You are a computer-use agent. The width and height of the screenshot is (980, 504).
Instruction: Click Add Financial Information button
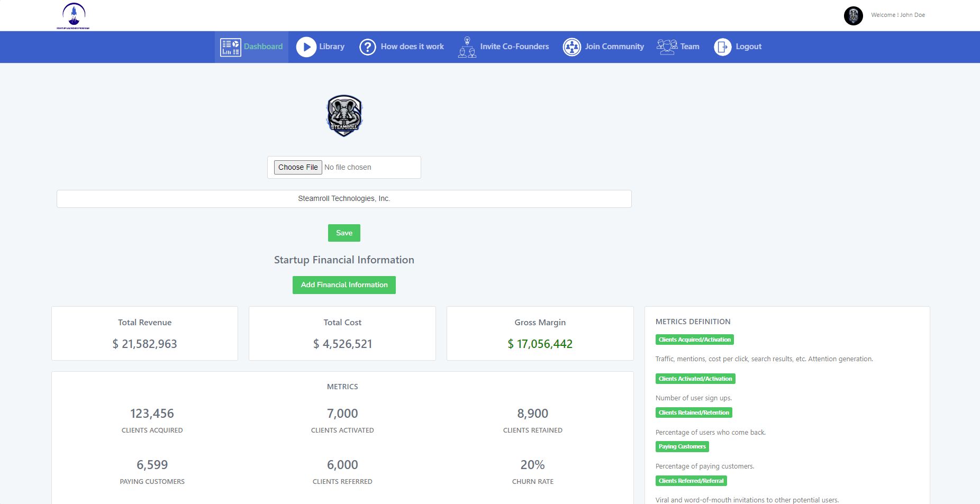pos(344,285)
